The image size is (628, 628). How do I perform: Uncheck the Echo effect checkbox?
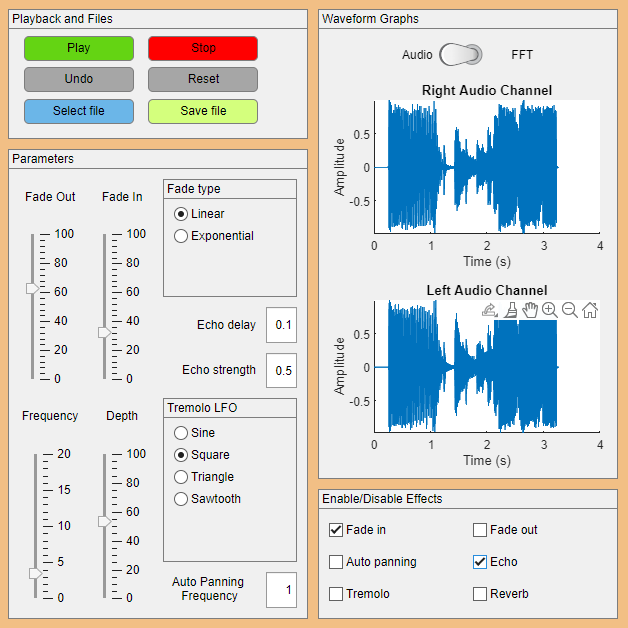[x=480, y=562]
